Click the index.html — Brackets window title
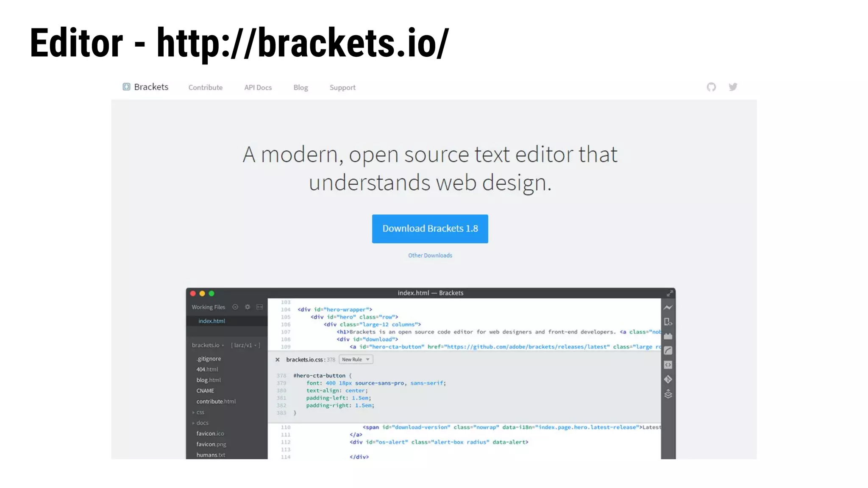 (430, 293)
